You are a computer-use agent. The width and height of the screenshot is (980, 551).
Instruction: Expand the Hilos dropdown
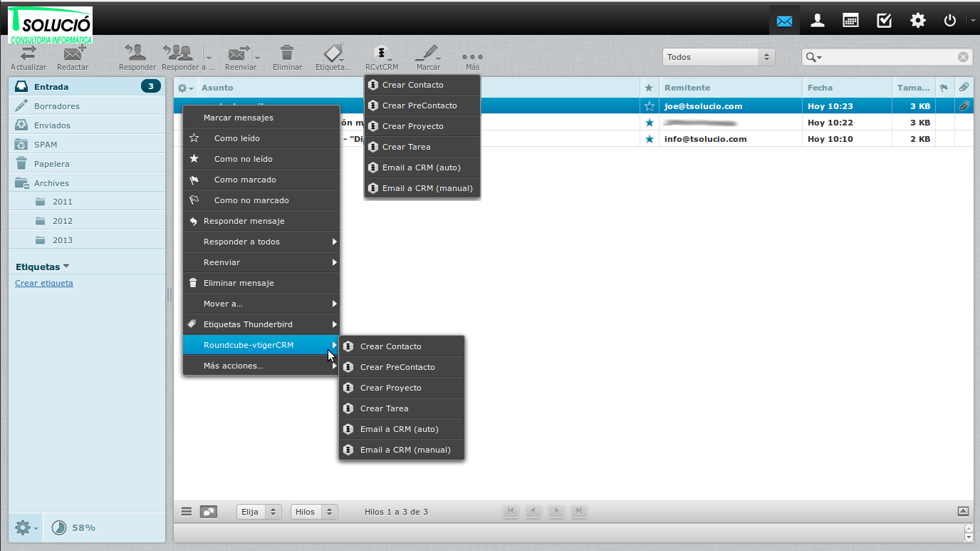pos(314,512)
